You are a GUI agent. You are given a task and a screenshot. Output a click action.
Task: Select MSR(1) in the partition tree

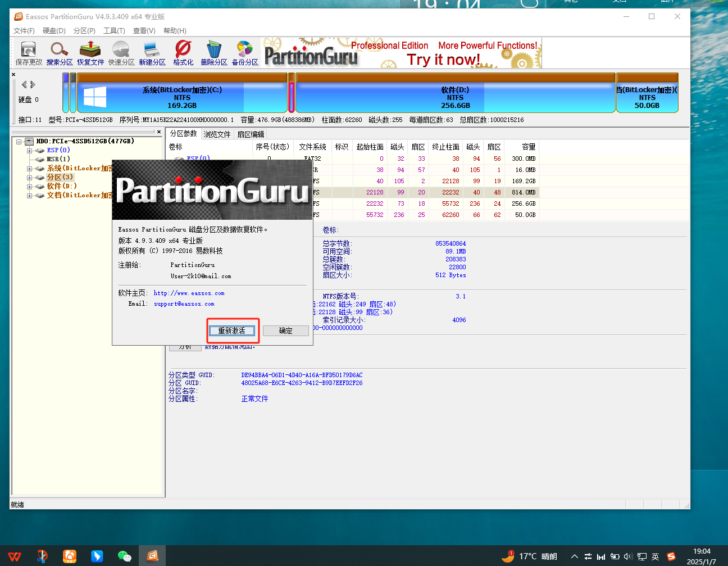pyautogui.click(x=58, y=159)
